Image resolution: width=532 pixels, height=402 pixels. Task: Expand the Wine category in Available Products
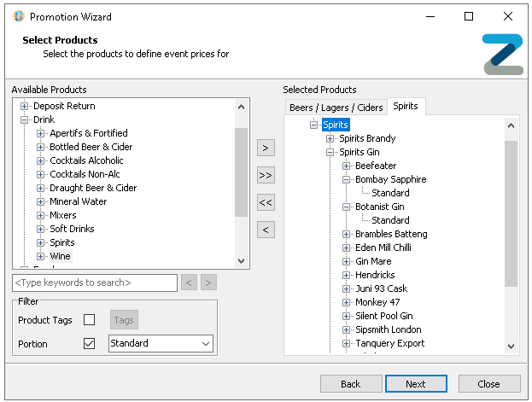click(x=41, y=256)
